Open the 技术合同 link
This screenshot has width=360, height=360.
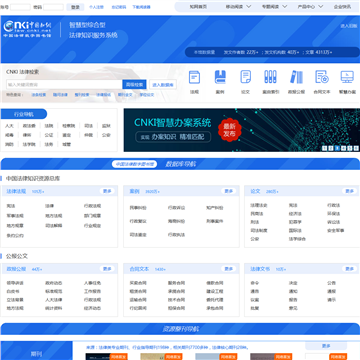(x=176, y=300)
